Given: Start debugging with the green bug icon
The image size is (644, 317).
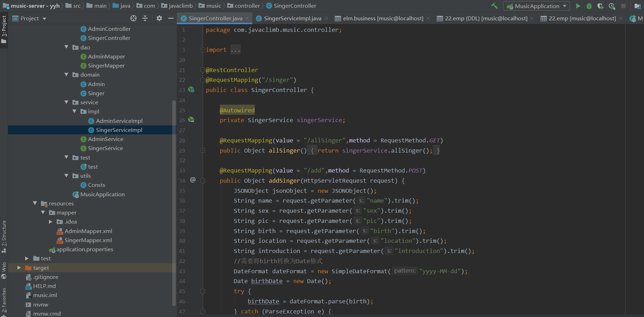Looking at the screenshot, I should tap(589, 6).
